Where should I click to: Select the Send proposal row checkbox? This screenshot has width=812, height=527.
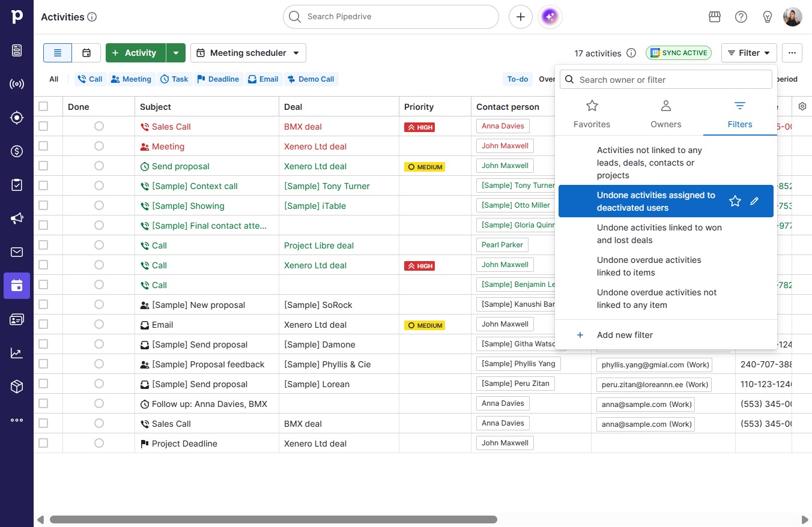coord(43,166)
